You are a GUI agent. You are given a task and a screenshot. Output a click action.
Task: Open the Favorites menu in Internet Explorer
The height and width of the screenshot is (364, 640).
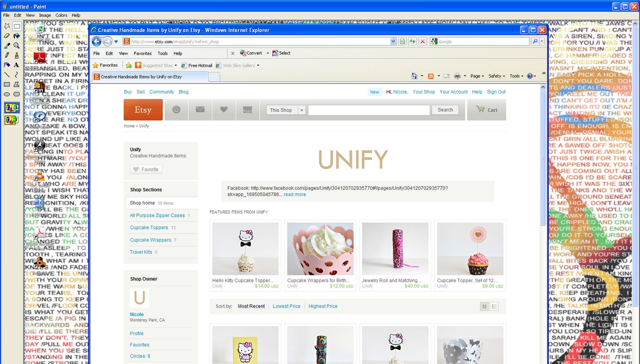tap(143, 53)
